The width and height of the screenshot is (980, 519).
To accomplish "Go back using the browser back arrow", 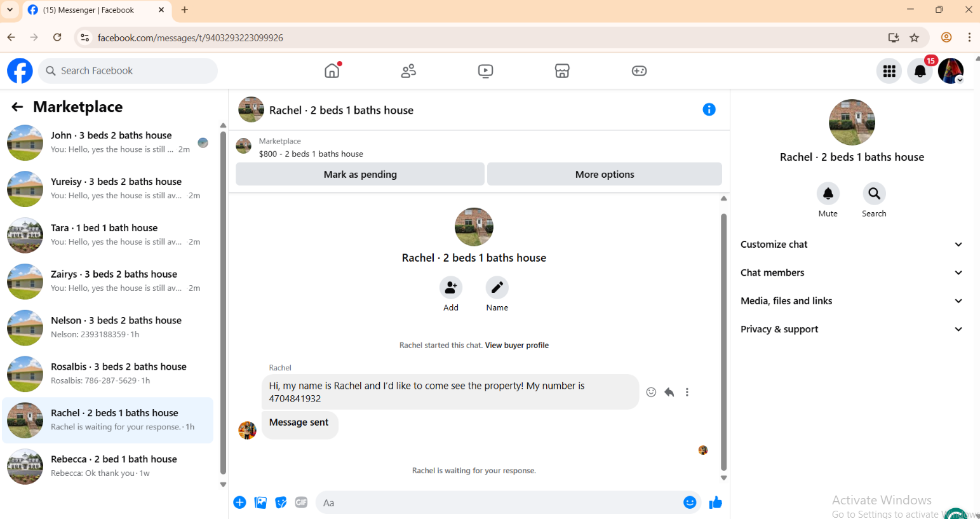I will pos(11,37).
